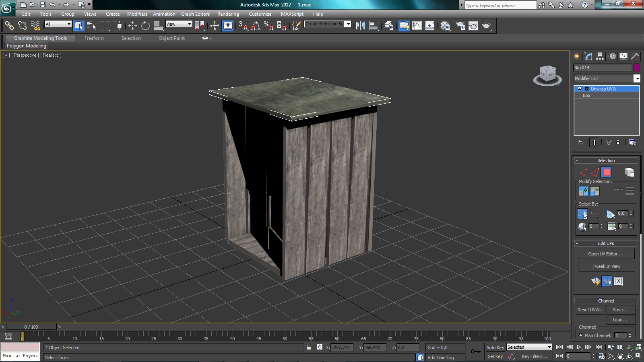The height and width of the screenshot is (362, 644).
Task: Select the Map Channel radio button
Action: pyautogui.click(x=580, y=335)
